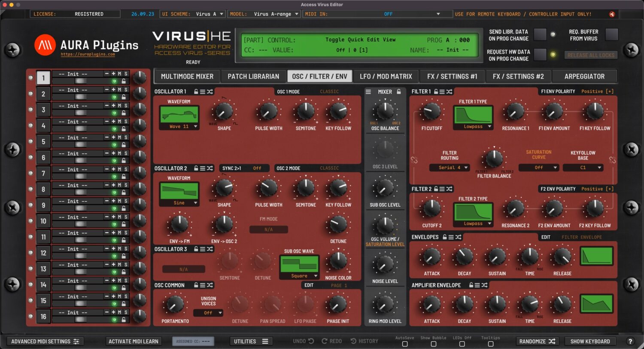The image size is (644, 349).
Task: Enable the Show Bubble checkbox
Action: (x=434, y=344)
